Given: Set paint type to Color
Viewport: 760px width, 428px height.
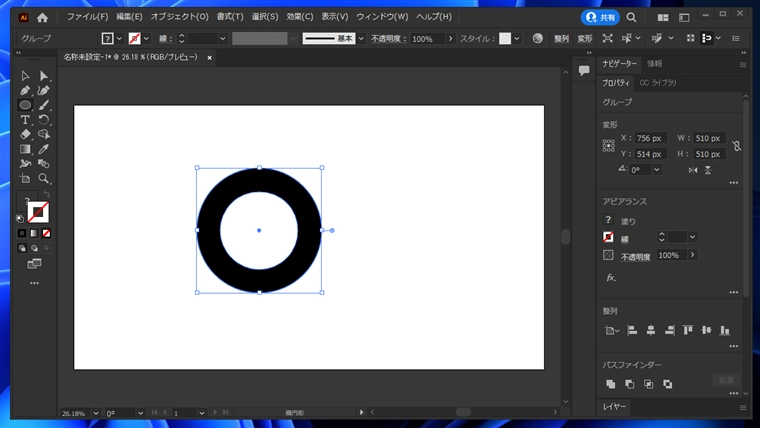Looking at the screenshot, I should click(22, 234).
